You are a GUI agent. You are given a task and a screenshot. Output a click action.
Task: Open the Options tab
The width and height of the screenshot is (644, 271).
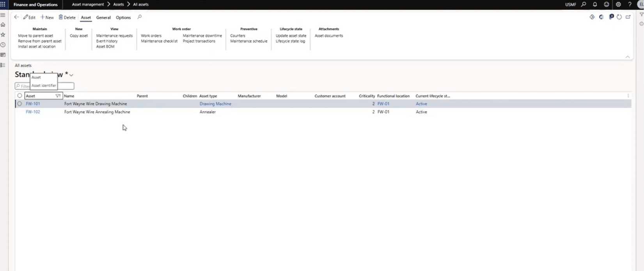123,18
